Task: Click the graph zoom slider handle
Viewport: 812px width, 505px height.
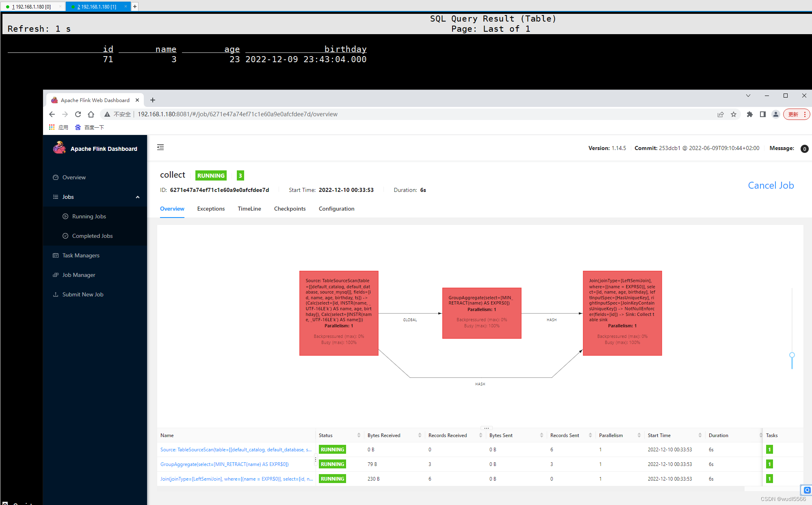Action: click(792, 355)
